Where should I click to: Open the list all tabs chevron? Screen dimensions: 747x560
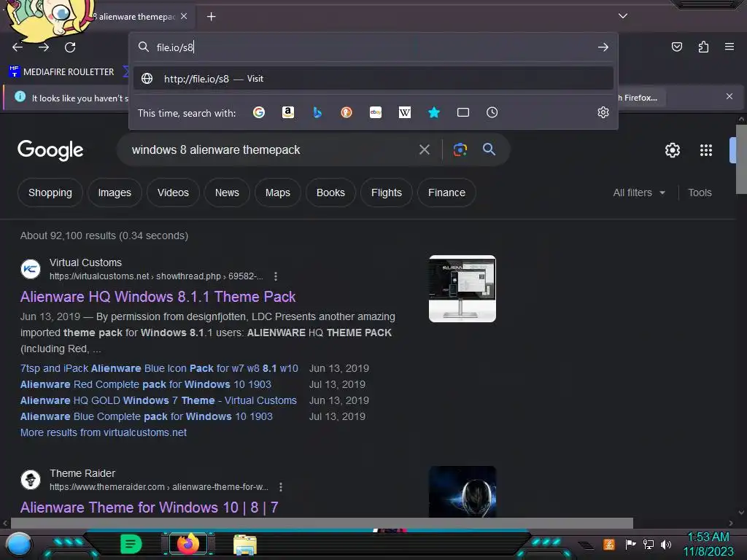pos(623,16)
